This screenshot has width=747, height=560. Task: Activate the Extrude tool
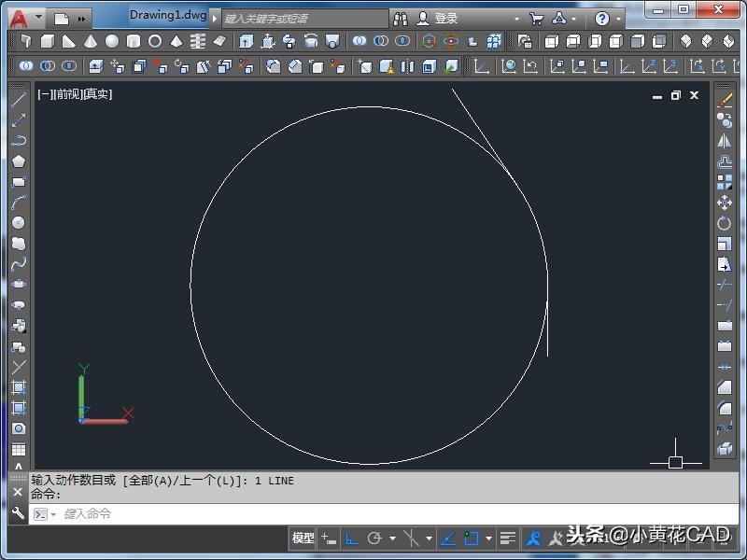[x=246, y=41]
